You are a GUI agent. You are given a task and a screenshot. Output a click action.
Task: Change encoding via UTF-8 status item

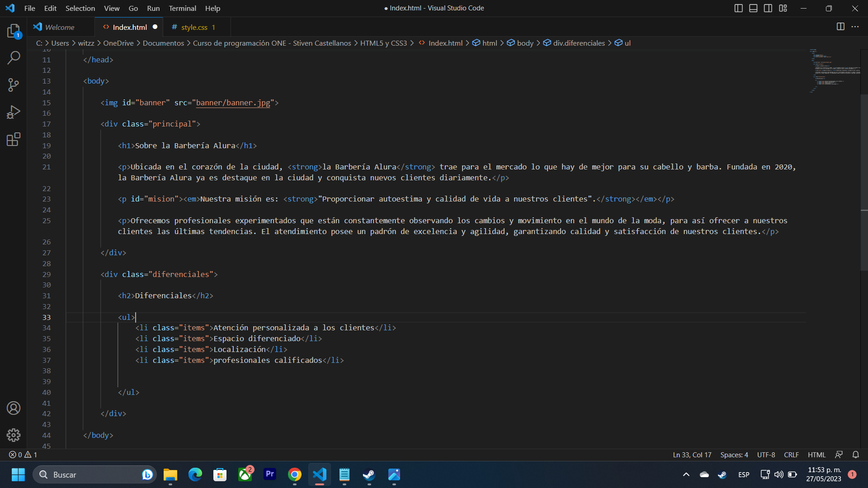(x=766, y=455)
